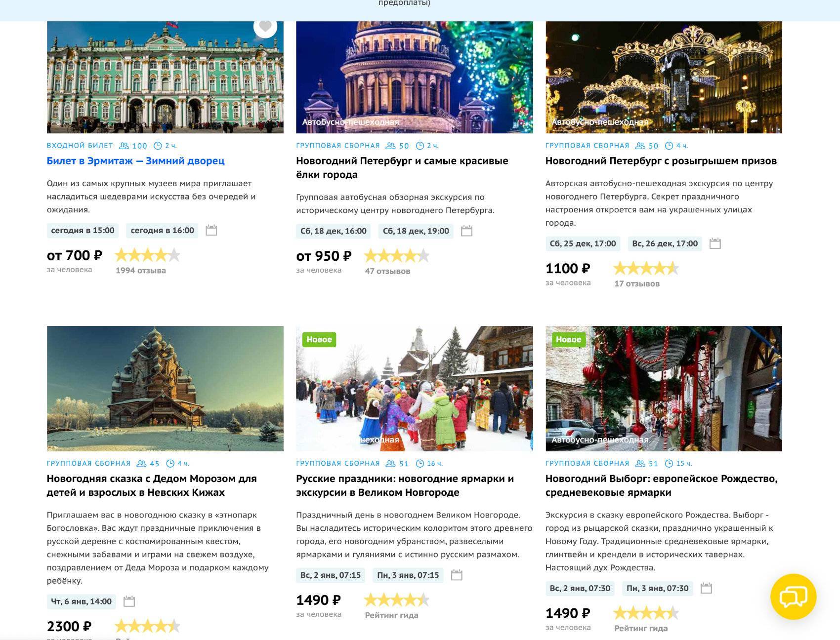Open calendar icon beside Чт, 6 янв, 14:00
This screenshot has width=840, height=640.
(x=129, y=601)
